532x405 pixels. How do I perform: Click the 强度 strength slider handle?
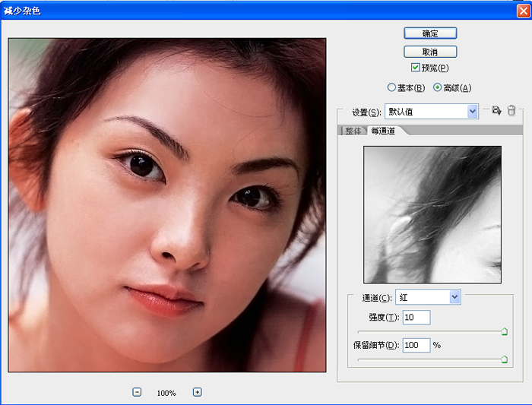[504, 331]
